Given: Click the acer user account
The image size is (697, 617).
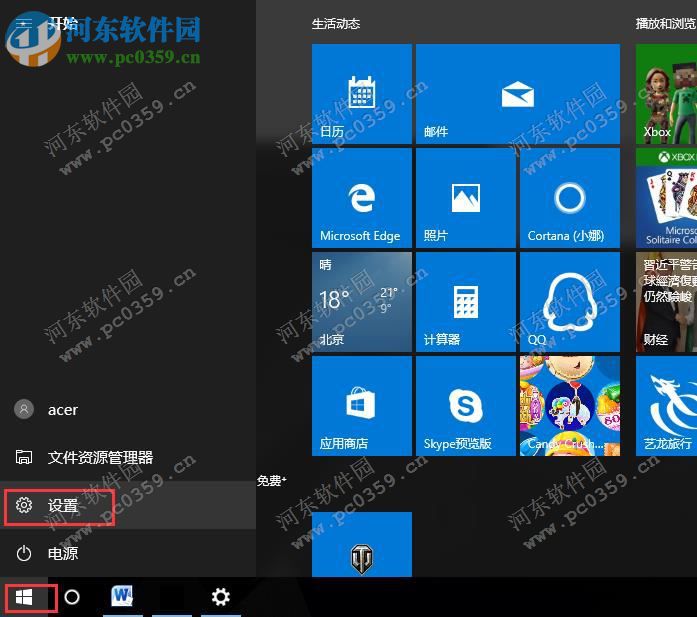Looking at the screenshot, I should point(128,409).
